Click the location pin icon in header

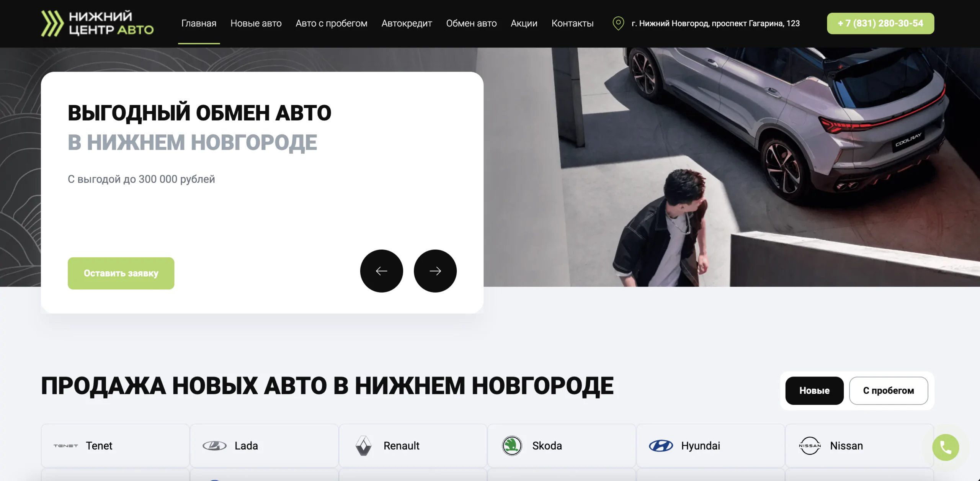pyautogui.click(x=618, y=23)
